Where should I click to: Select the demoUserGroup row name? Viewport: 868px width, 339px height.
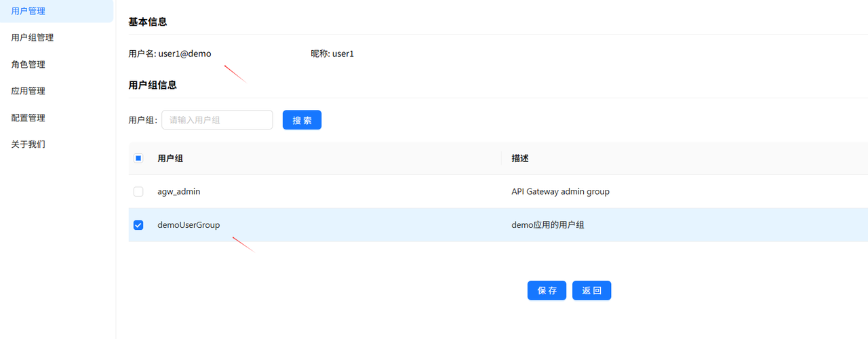189,225
